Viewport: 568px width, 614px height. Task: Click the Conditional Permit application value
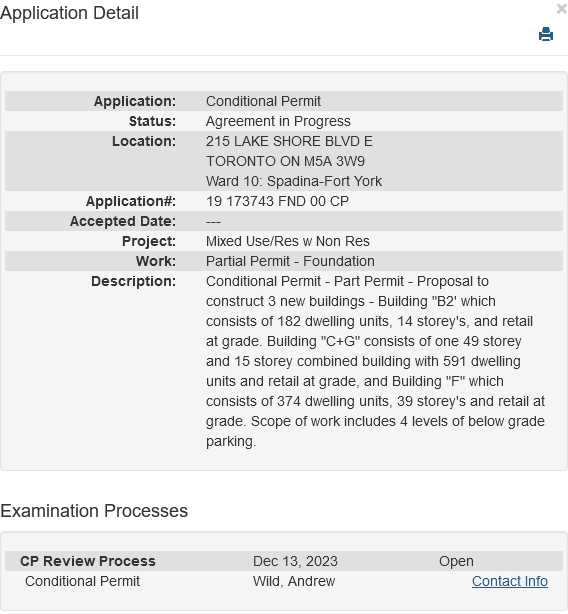click(263, 101)
